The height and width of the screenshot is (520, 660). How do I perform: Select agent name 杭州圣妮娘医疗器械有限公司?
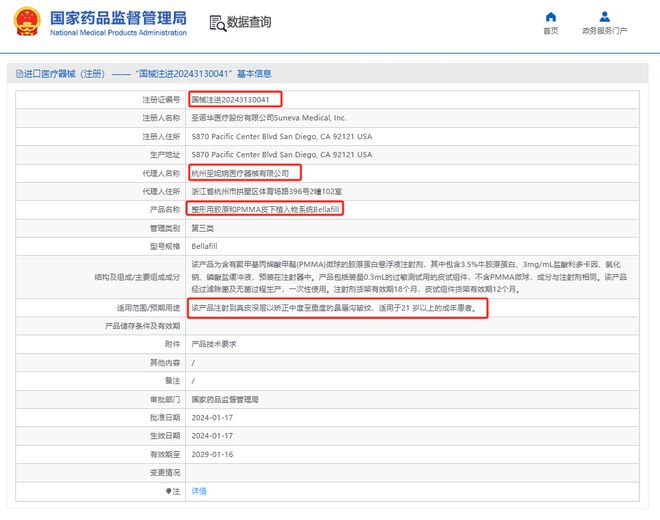tap(240, 173)
